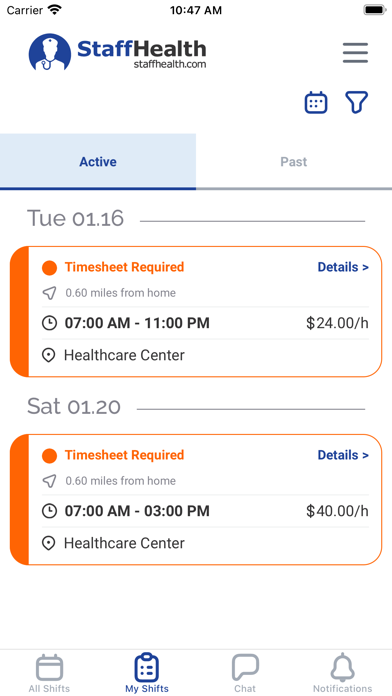Tap clock icon on Tue 01.16 card
This screenshot has height=696, width=392.
pyautogui.click(x=49, y=323)
